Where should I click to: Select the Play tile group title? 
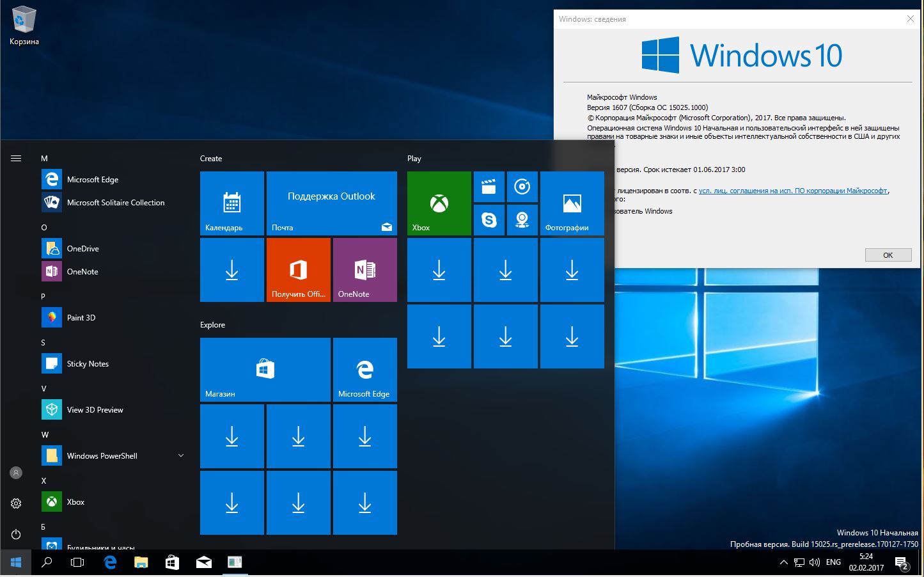pyautogui.click(x=414, y=159)
